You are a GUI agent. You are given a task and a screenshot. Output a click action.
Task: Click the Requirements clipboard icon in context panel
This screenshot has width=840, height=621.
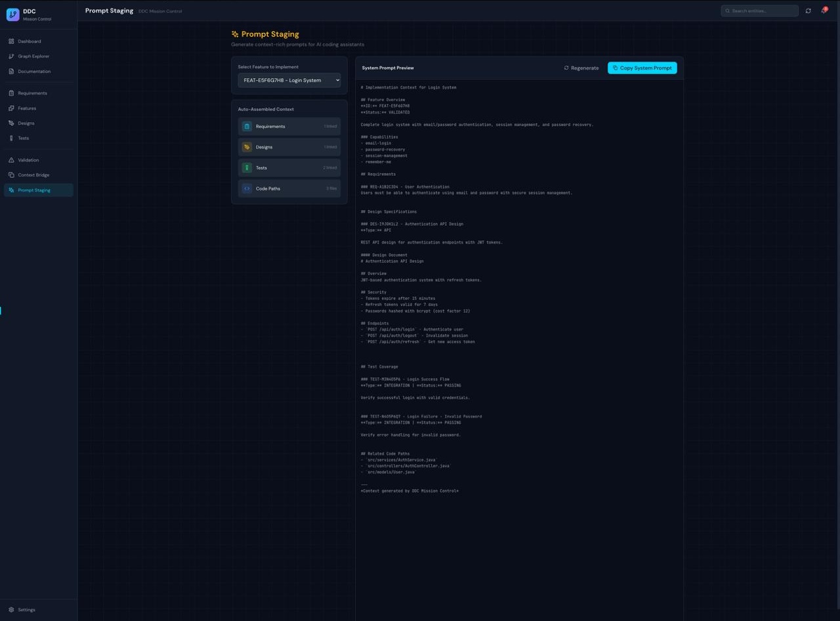[247, 127]
